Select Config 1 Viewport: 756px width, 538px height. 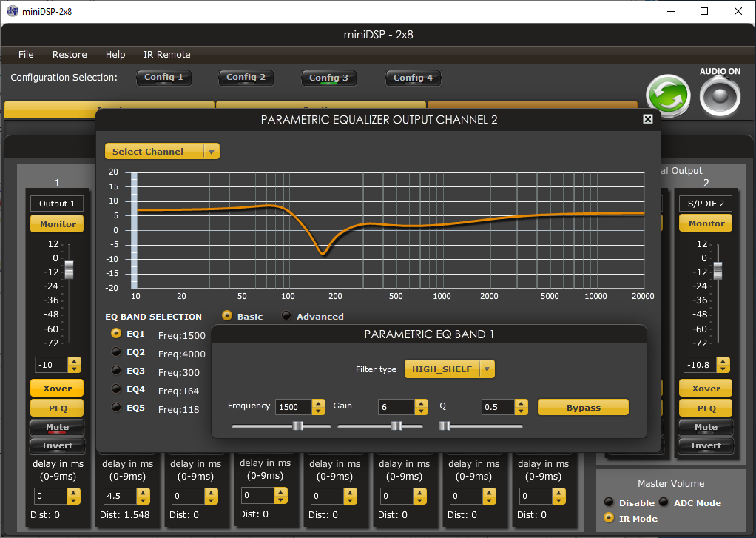(164, 78)
